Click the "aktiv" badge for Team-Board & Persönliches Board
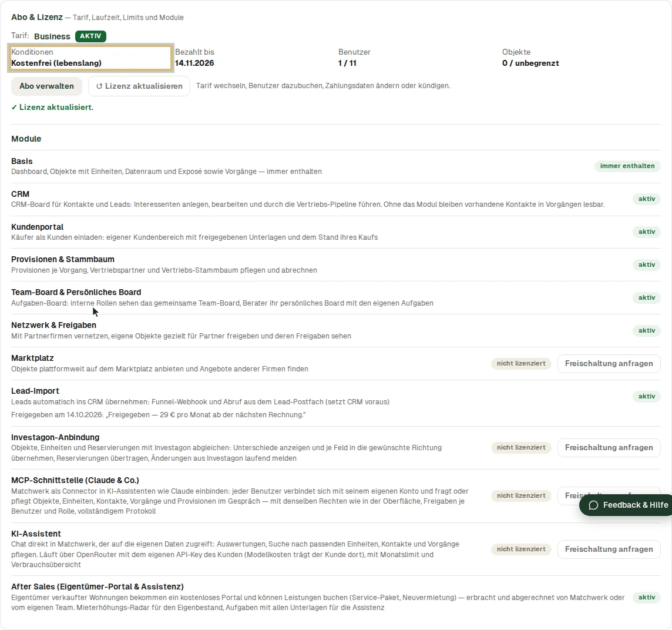This screenshot has width=672, height=630. pos(646,297)
